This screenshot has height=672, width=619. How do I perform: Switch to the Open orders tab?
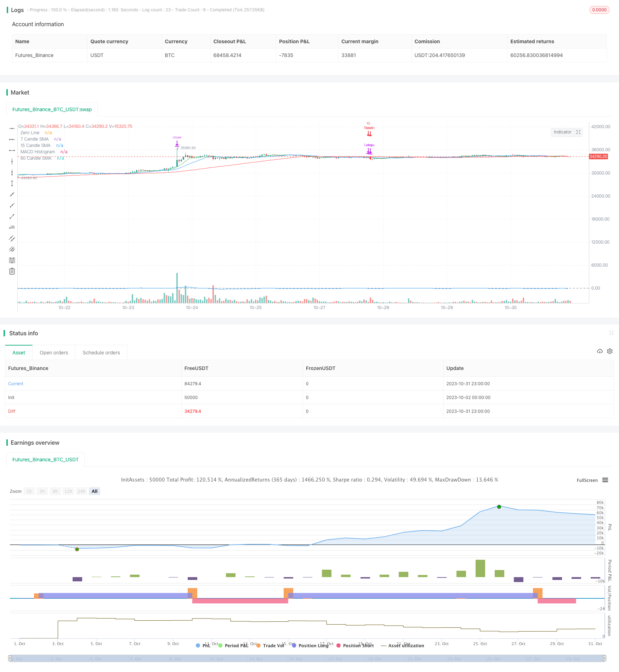pos(54,353)
